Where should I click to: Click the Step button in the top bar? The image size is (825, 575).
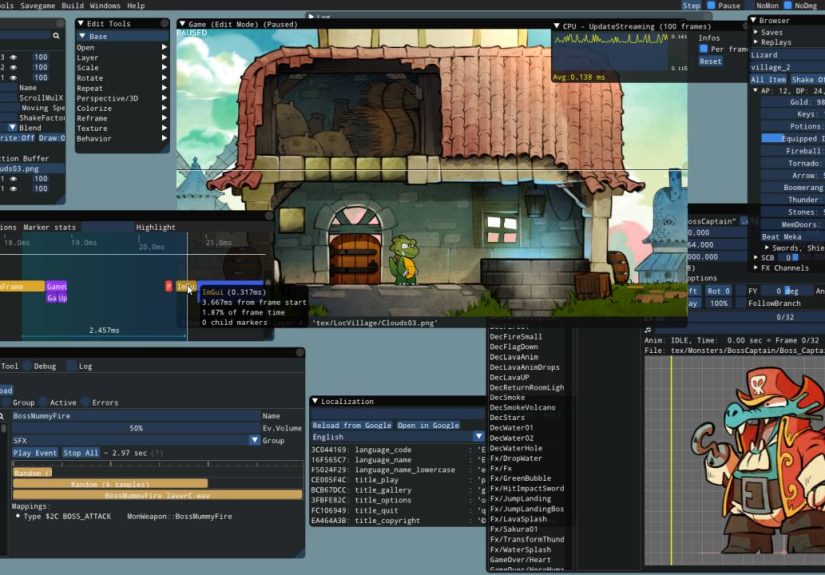tap(691, 5)
